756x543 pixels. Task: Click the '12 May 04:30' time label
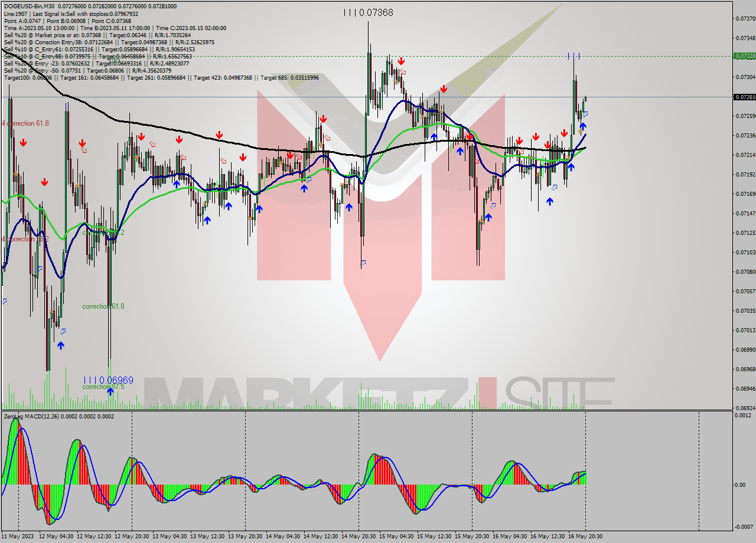click(x=56, y=537)
